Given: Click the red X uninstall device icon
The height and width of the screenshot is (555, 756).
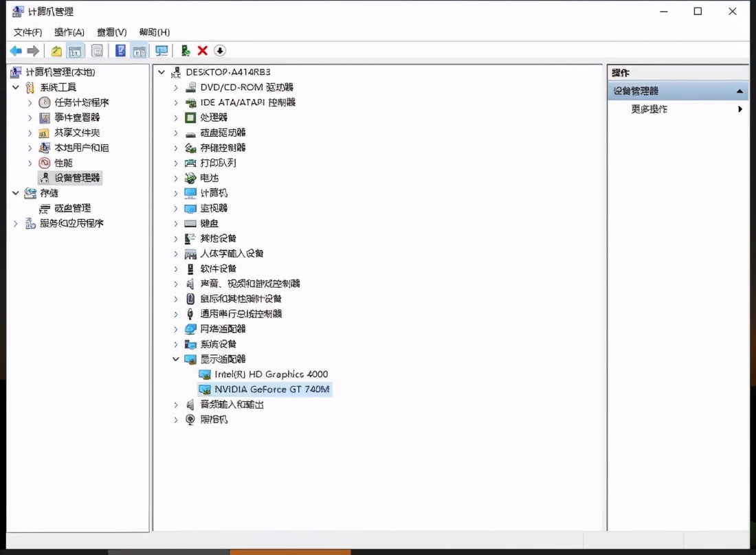Looking at the screenshot, I should tap(202, 51).
